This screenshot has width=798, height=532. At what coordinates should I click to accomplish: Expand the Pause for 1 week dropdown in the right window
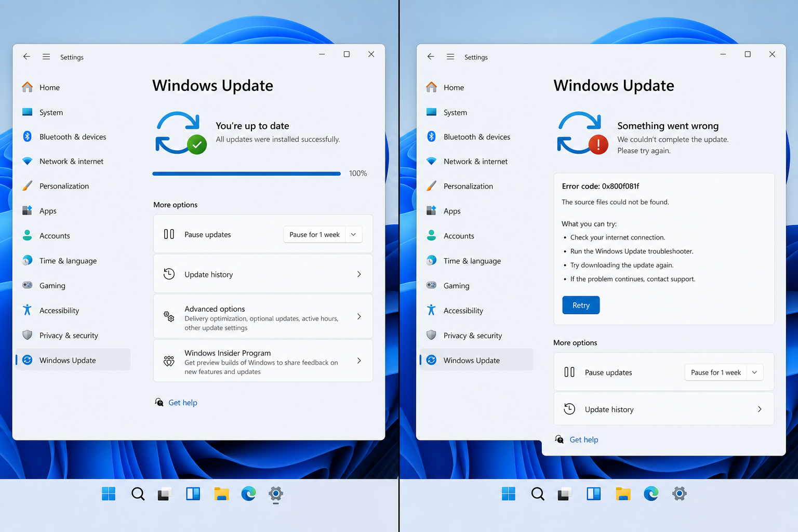click(x=754, y=372)
